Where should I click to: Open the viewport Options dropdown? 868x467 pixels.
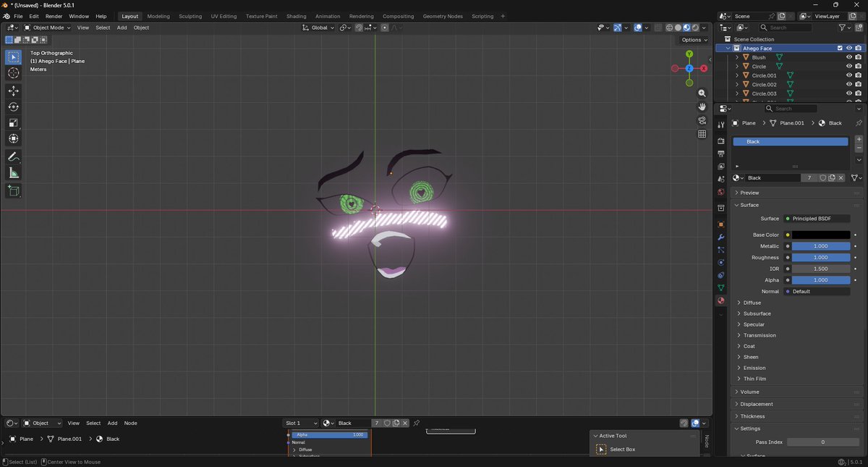(693, 40)
